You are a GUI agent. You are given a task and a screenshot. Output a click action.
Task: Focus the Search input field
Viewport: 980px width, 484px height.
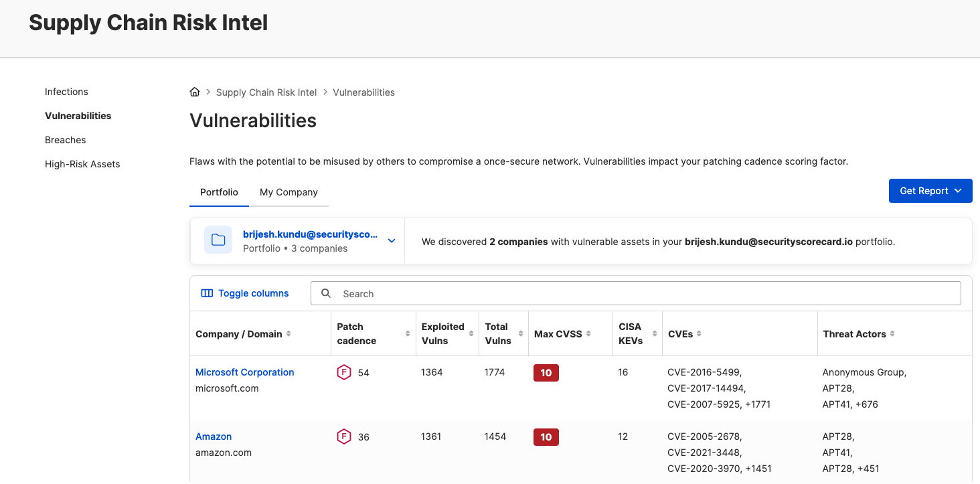click(x=636, y=293)
